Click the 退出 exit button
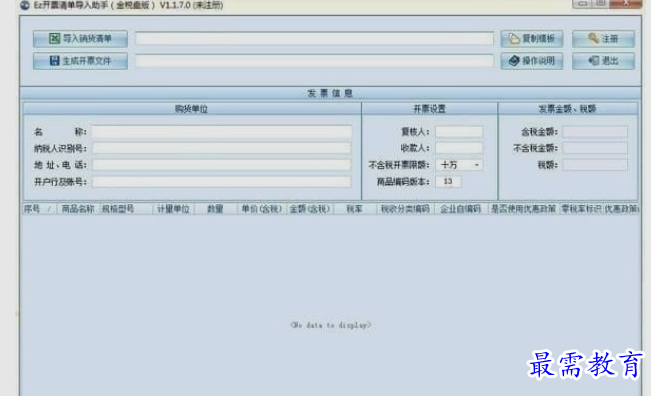 [603, 61]
